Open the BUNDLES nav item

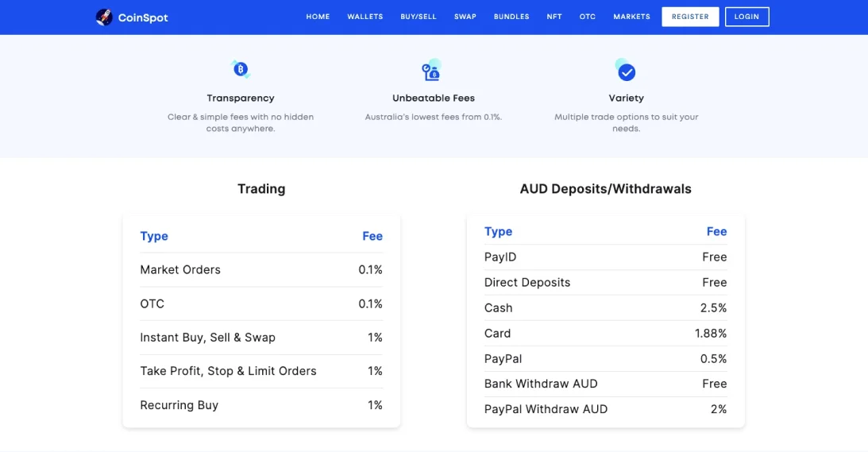(511, 17)
